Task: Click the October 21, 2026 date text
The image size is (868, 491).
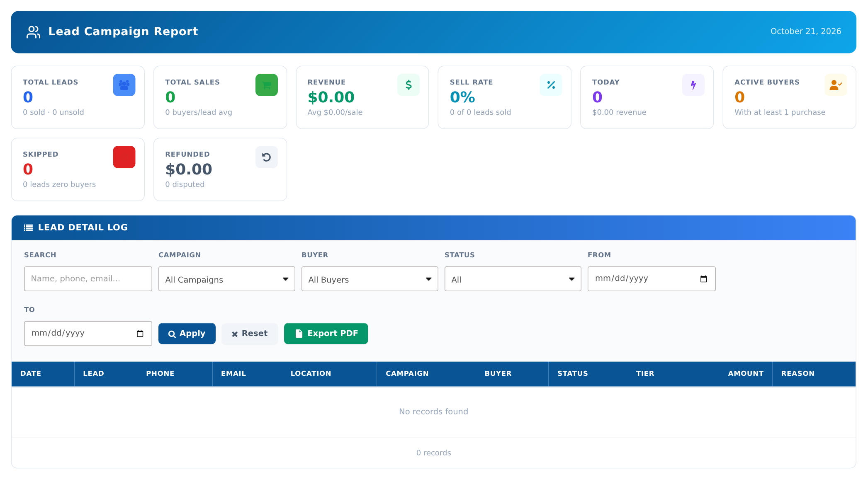Action: [x=805, y=31]
